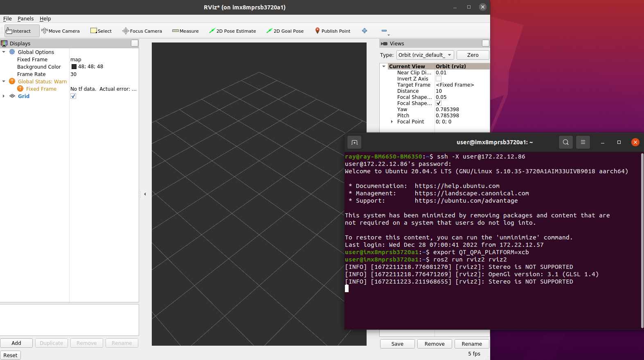Open the Panels menu
The width and height of the screenshot is (644, 360).
pos(25,19)
